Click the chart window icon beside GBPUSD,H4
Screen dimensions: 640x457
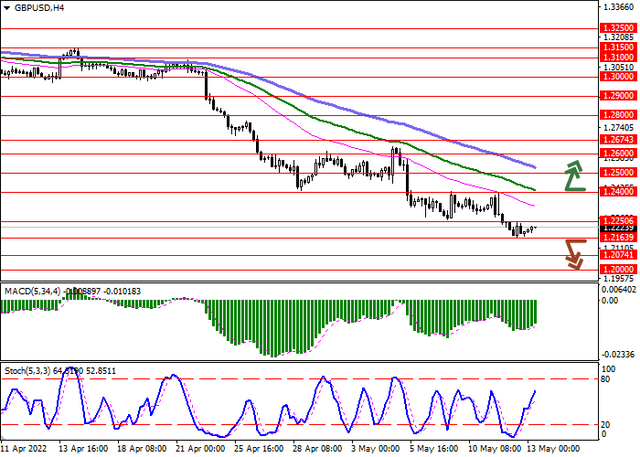[7, 8]
